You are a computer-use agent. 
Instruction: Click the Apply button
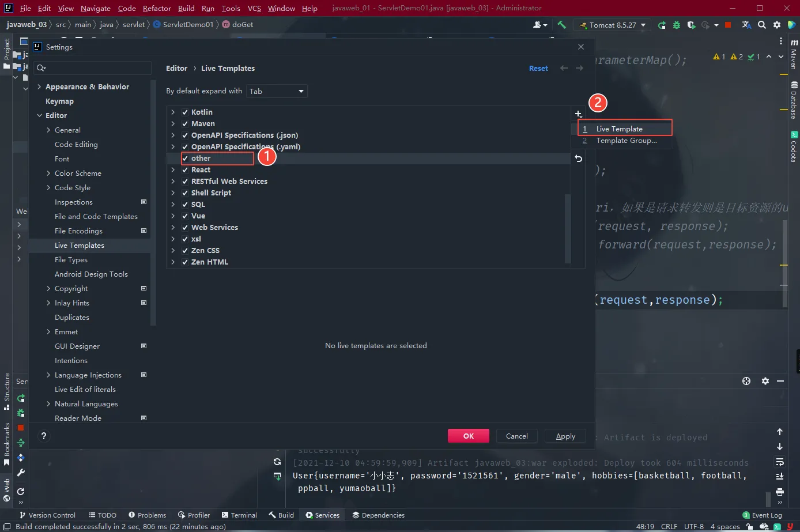point(565,436)
